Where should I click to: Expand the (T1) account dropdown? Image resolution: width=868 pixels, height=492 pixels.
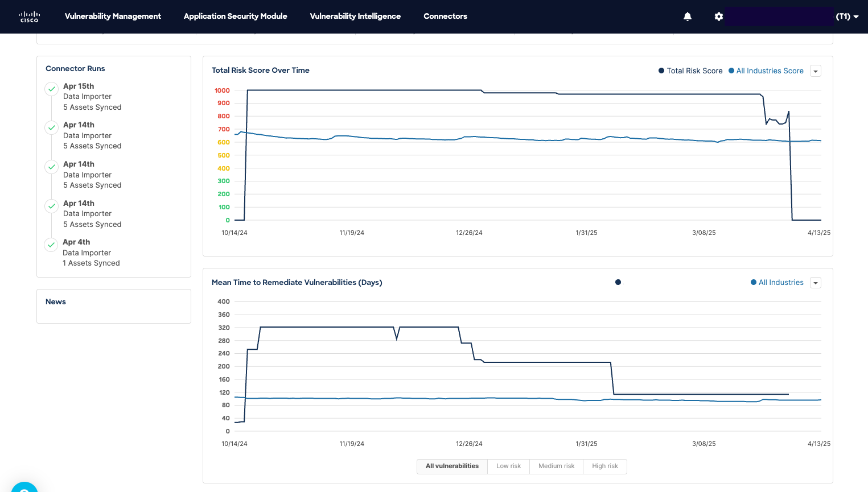[x=847, y=16]
